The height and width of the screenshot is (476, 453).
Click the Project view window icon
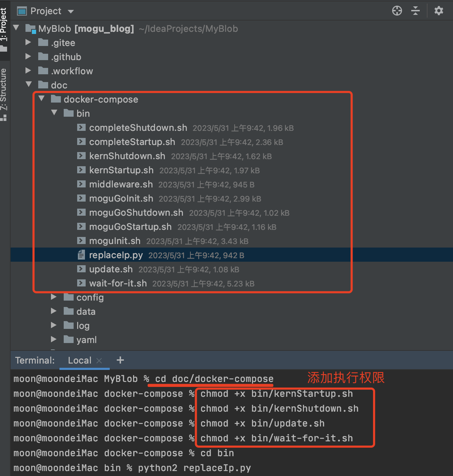point(22,11)
